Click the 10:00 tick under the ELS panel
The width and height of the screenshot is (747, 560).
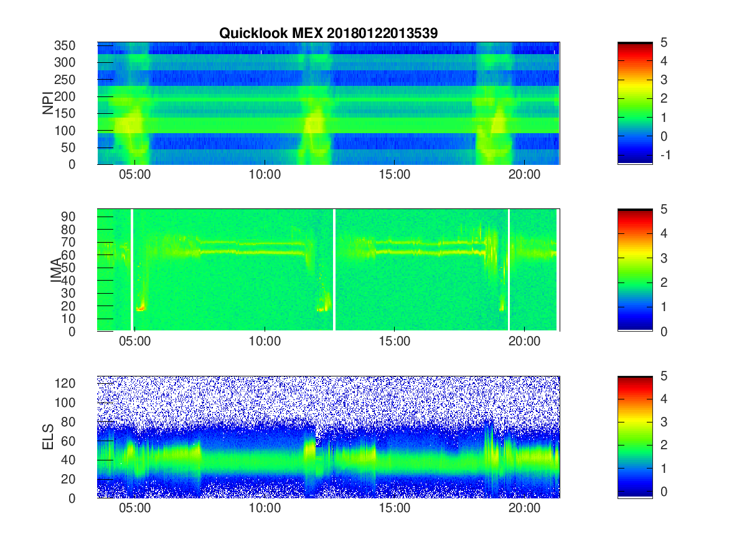[265, 508]
